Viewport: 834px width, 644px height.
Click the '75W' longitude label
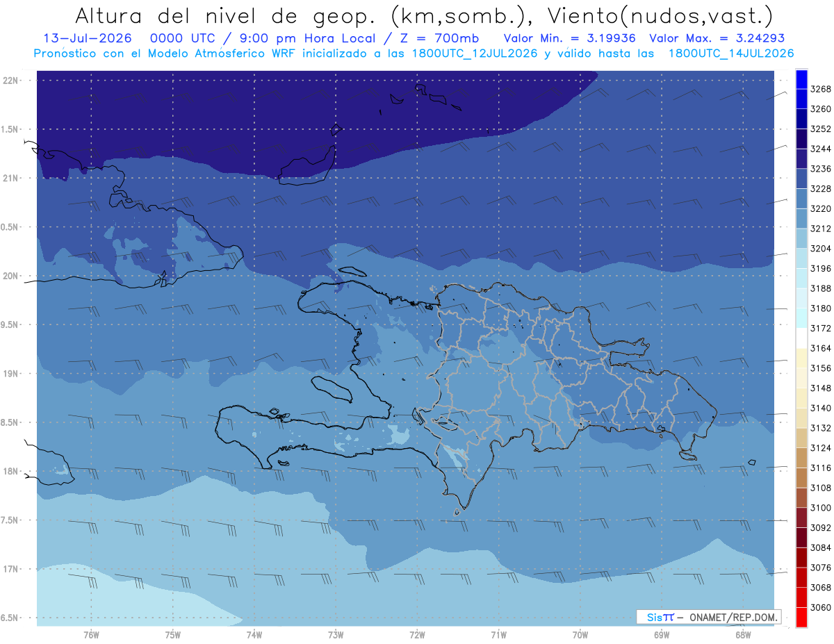click(173, 635)
